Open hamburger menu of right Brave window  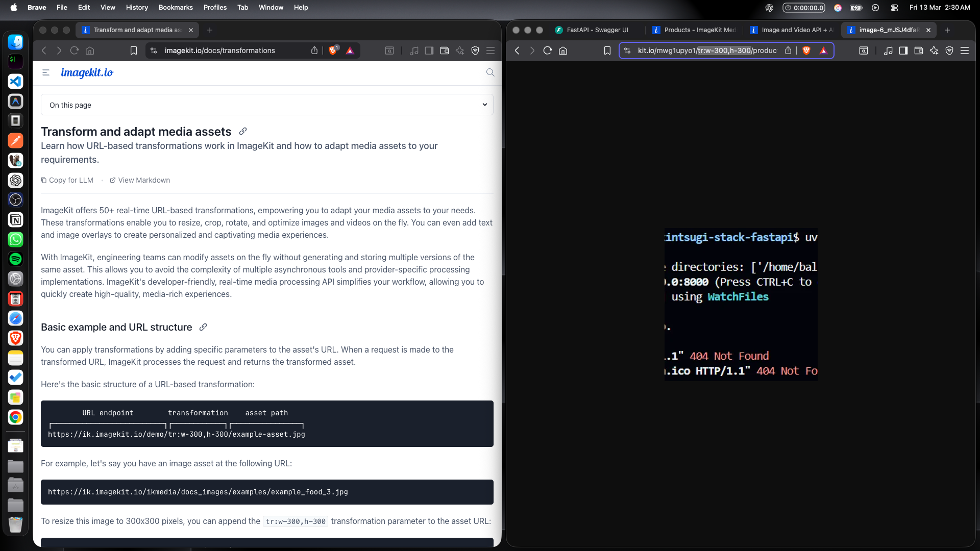coord(965,51)
